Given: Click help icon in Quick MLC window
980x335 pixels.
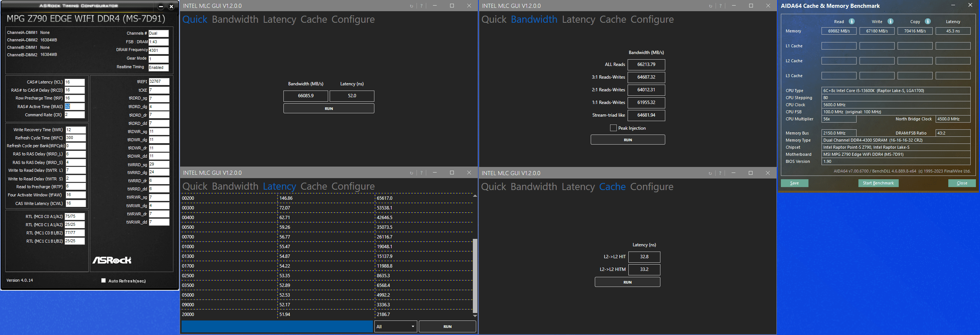Looking at the screenshot, I should [421, 6].
